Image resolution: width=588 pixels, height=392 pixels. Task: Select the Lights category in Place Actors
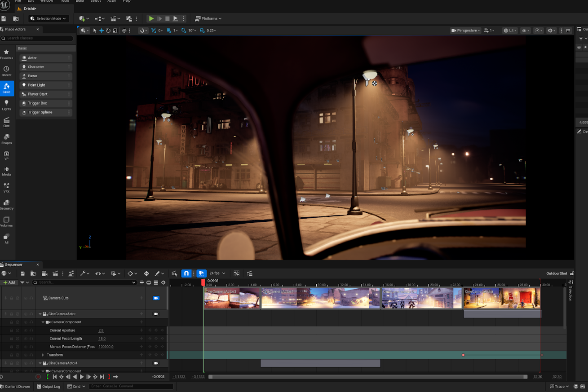pos(6,105)
